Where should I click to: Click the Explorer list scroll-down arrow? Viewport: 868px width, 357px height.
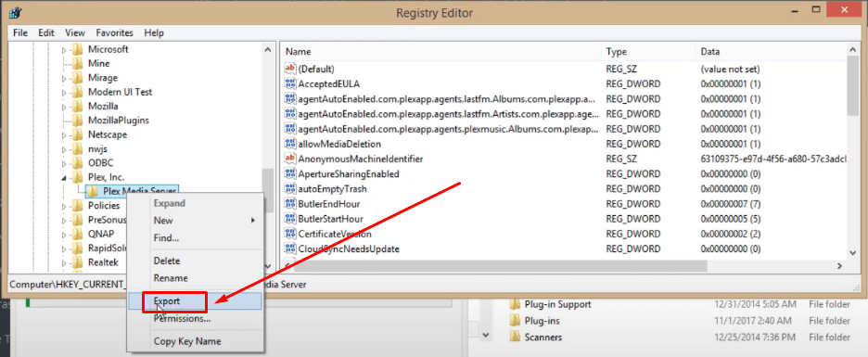pyautogui.click(x=486, y=335)
